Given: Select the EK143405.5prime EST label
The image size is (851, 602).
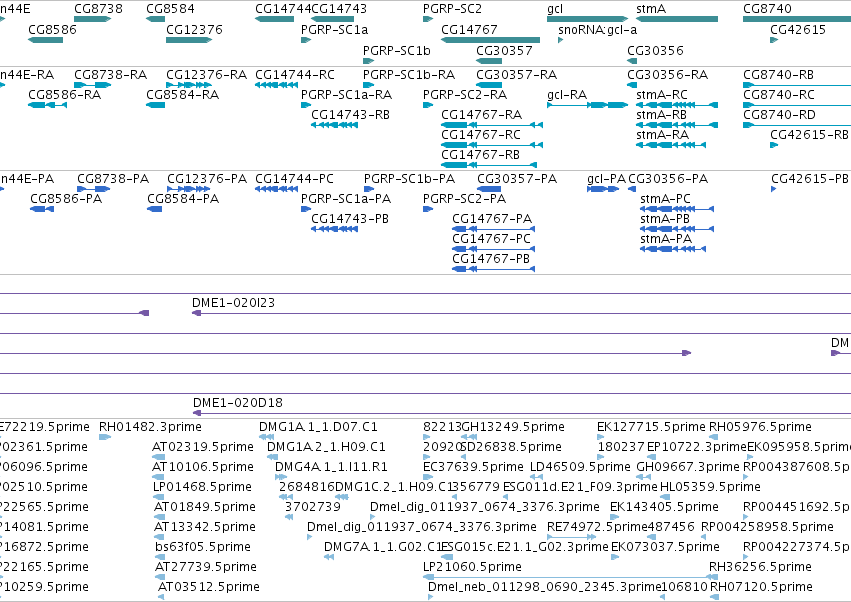Looking at the screenshot, I should [x=664, y=507].
